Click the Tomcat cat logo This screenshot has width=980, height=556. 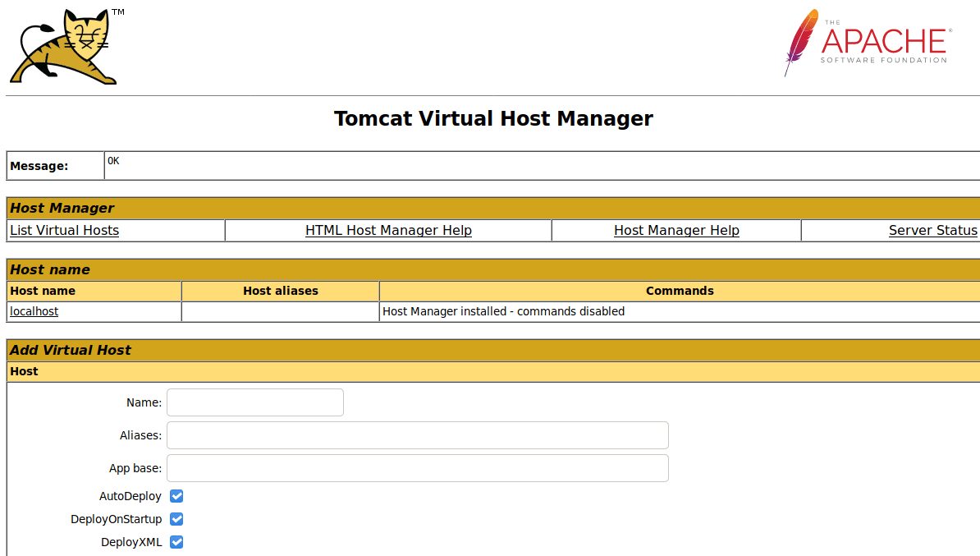[66, 47]
